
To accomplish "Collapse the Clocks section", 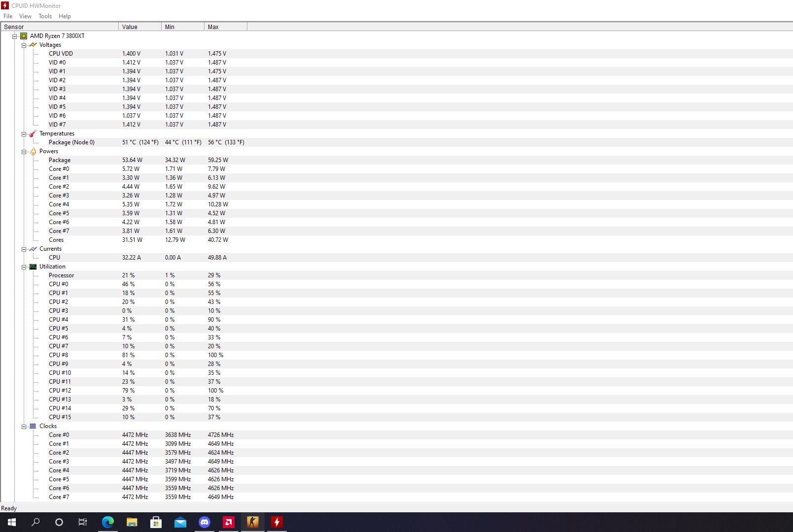I will coord(24,427).
